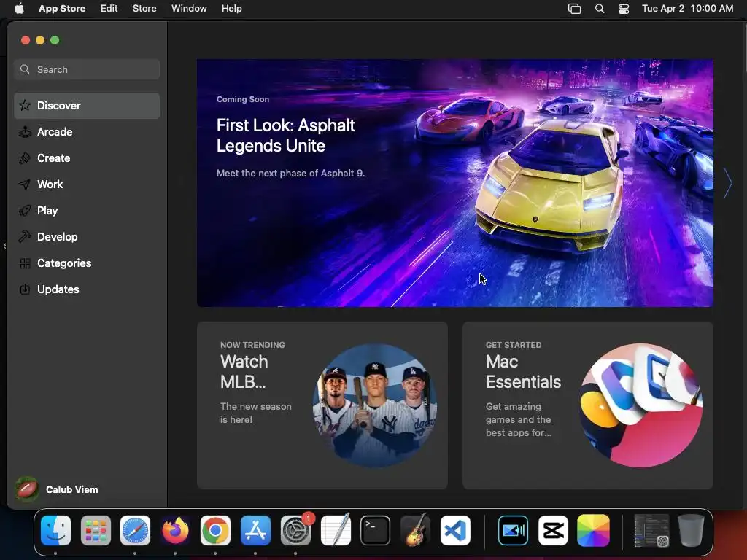This screenshot has width=747, height=560.
Task: Open the Mac Essentials card
Action: pyautogui.click(x=588, y=405)
